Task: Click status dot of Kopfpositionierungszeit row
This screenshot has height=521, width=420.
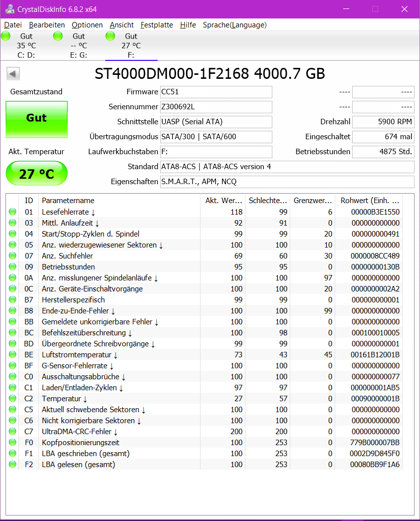Action: click(x=12, y=442)
